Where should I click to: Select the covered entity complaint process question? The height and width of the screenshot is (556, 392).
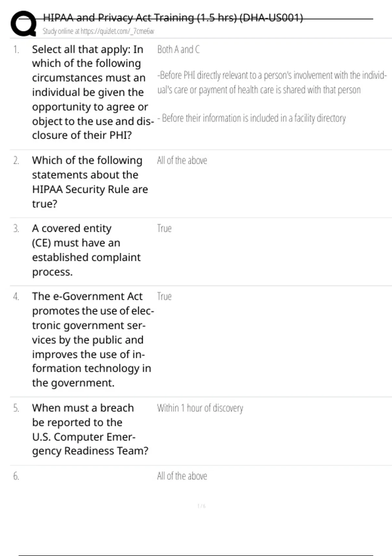point(86,250)
